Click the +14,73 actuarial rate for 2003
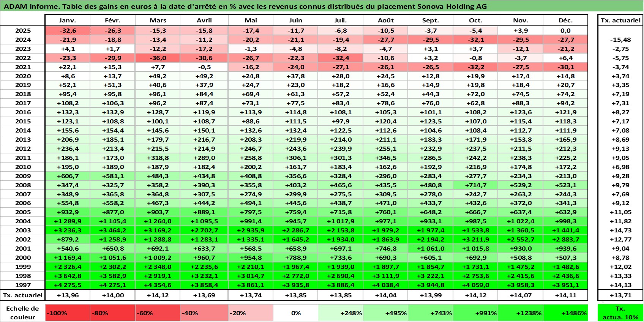644x322 pixels. [x=620, y=230]
